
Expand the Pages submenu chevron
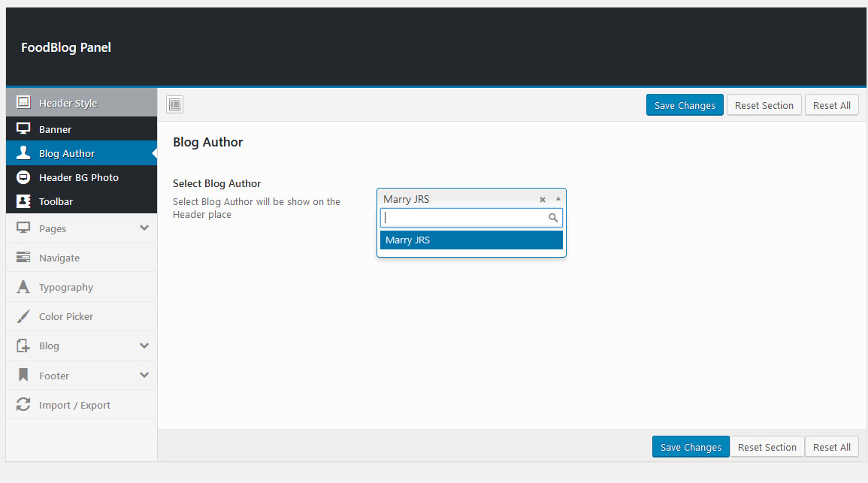[144, 228]
